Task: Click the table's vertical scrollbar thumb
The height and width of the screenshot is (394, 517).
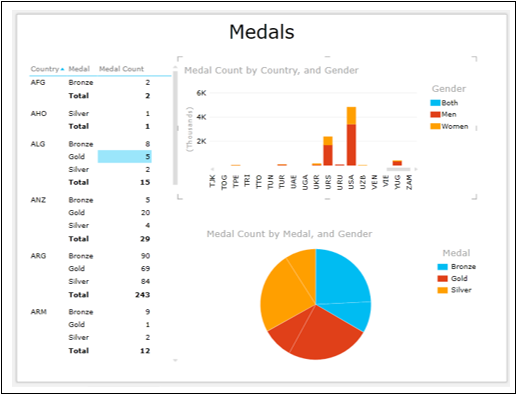Action: 175,128
